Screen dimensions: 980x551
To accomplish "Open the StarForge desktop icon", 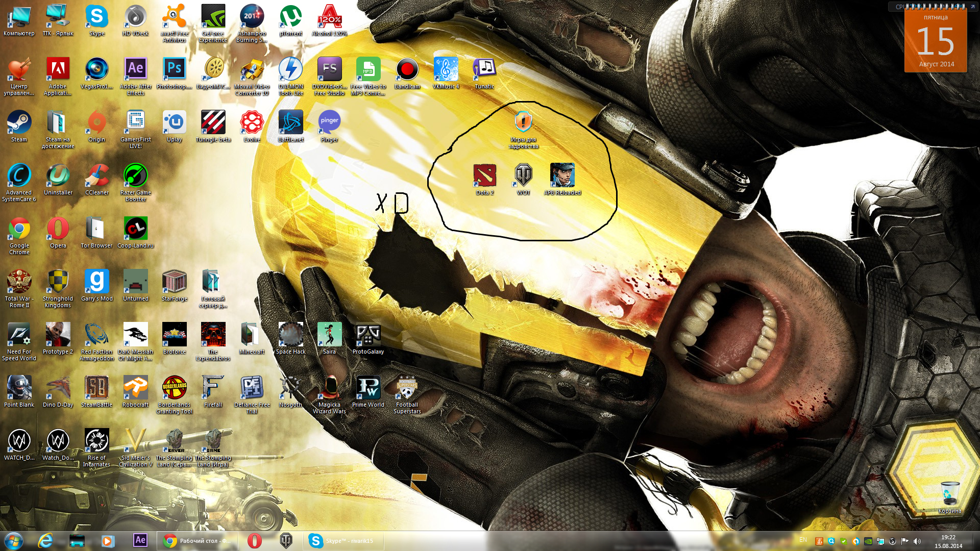I will point(174,285).
